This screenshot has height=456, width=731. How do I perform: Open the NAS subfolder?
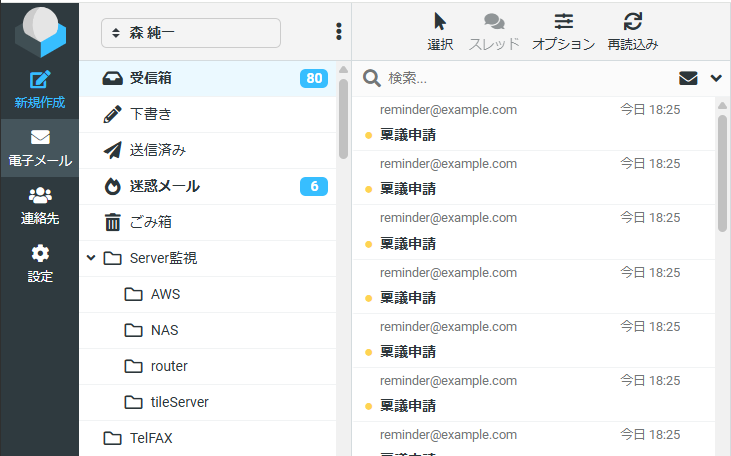click(208, 330)
